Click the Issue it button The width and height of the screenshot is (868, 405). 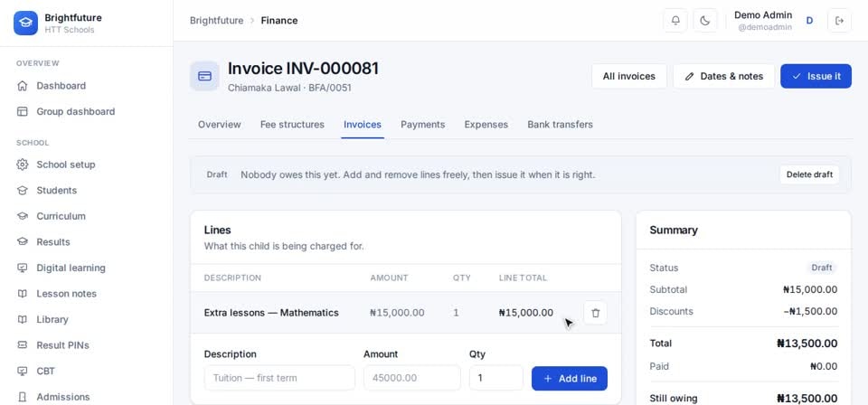(x=816, y=76)
